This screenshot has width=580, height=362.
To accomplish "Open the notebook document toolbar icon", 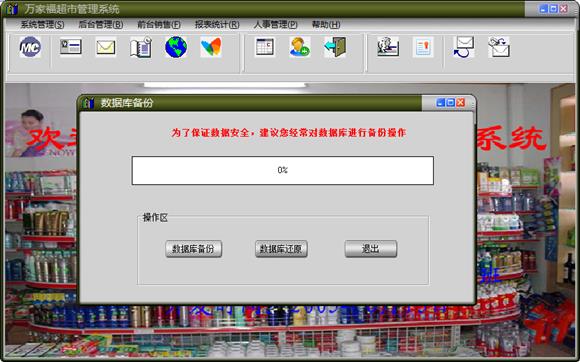I will pyautogui.click(x=141, y=47).
